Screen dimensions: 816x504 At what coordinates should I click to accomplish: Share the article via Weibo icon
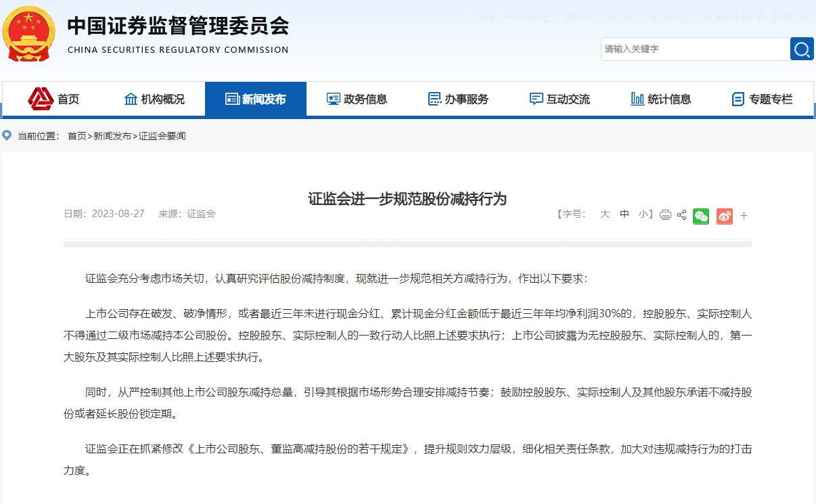pyautogui.click(x=725, y=216)
